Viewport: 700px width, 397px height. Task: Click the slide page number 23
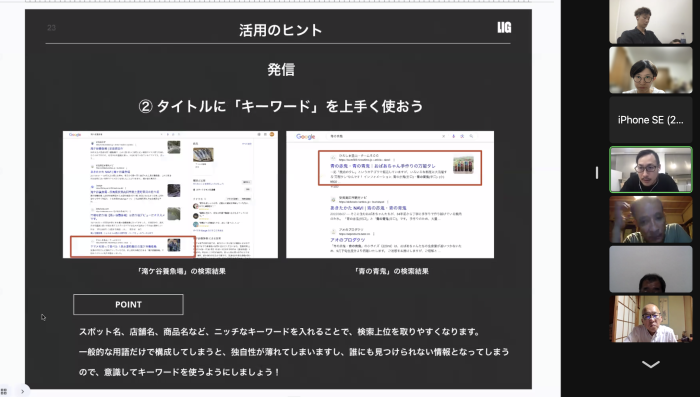(x=51, y=28)
